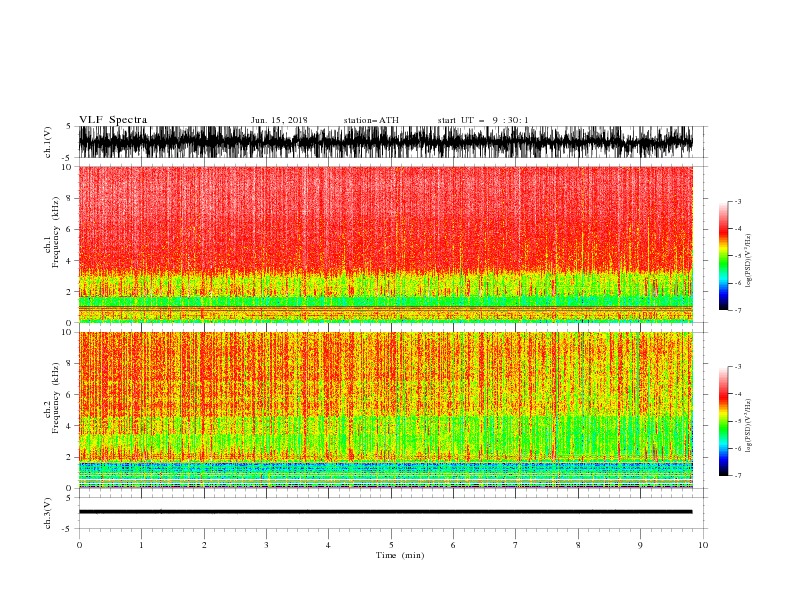Click the "VLF Spectra" title text
Image resolution: width=792 pixels, height=612 pixels.
point(113,120)
